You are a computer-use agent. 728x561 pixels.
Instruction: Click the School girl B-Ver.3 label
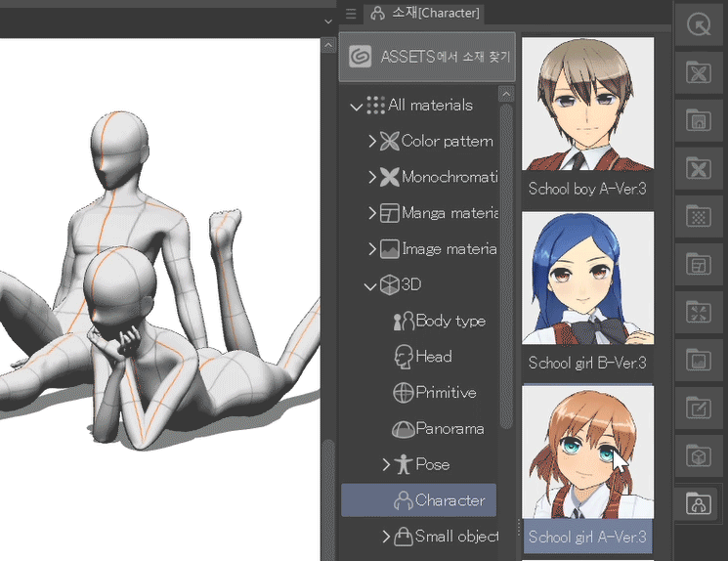[x=587, y=364]
